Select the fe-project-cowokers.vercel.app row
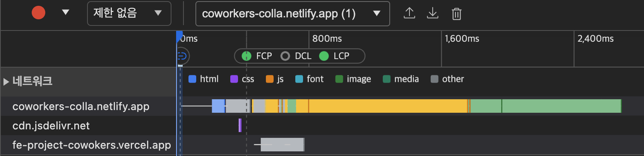 pyautogui.click(x=91, y=145)
